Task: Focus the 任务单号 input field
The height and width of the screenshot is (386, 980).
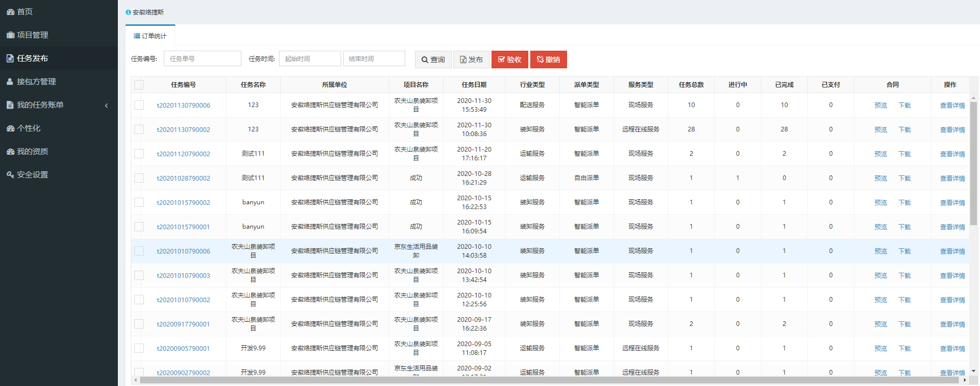Action: click(202, 59)
